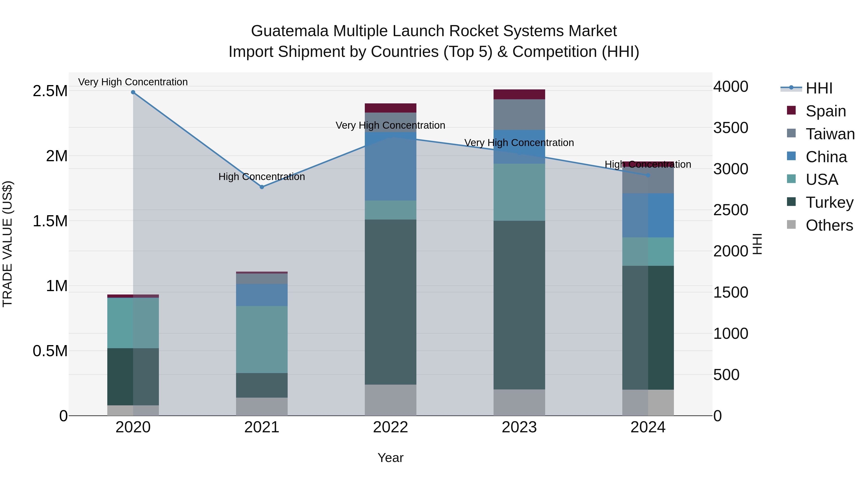Click the 0.5M y-axis tick label

[50, 351]
